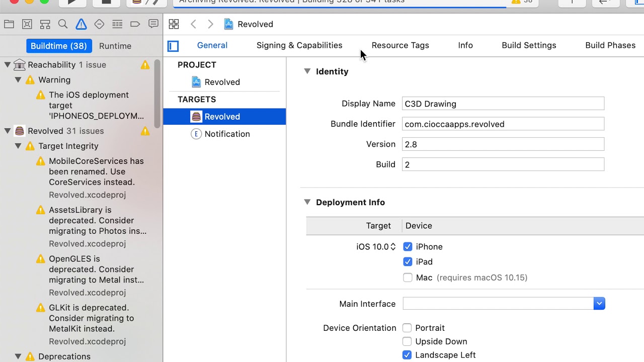Open the Source Control navigator
This screenshot has width=644, height=362.
click(x=27, y=24)
